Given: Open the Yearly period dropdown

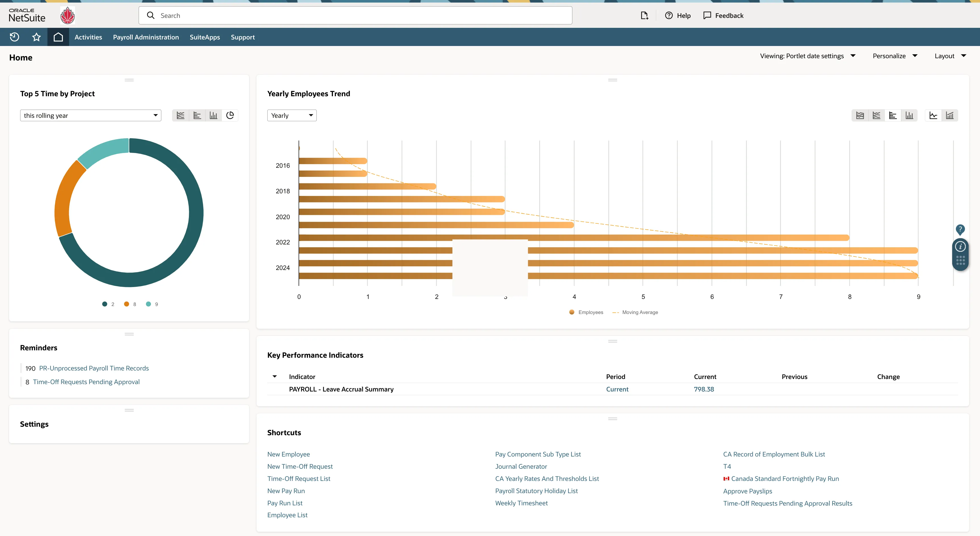Looking at the screenshot, I should 292,116.
